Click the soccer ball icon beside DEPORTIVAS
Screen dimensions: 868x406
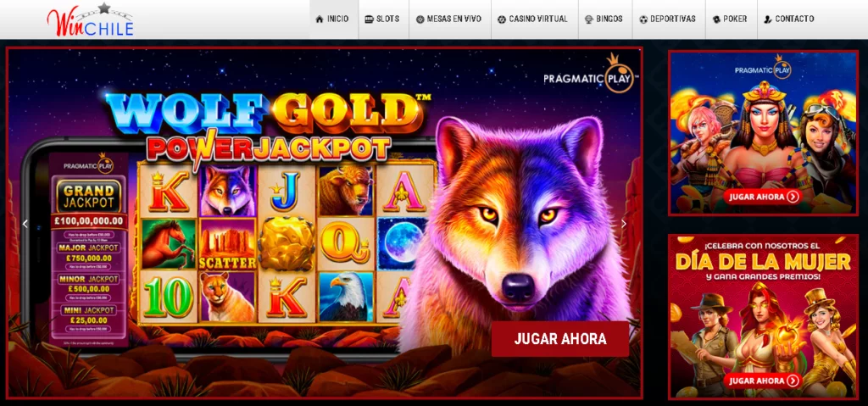coord(643,19)
